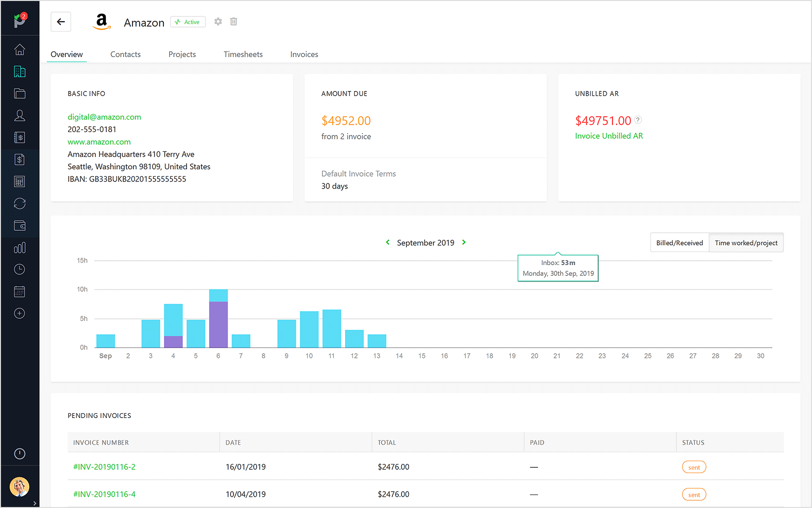Select the Reports bar-chart icon
This screenshot has width=812, height=508.
[x=19, y=247]
